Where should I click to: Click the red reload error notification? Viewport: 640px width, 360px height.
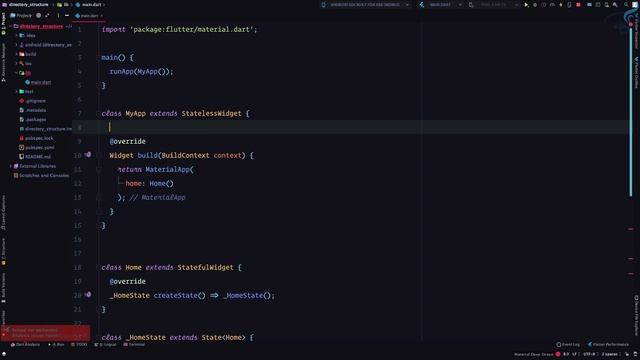[45, 333]
